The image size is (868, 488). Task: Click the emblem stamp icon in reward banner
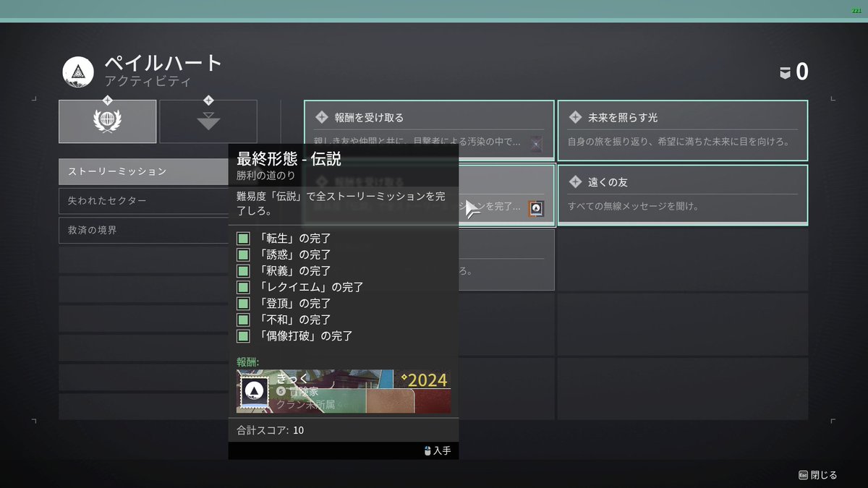point(253,392)
